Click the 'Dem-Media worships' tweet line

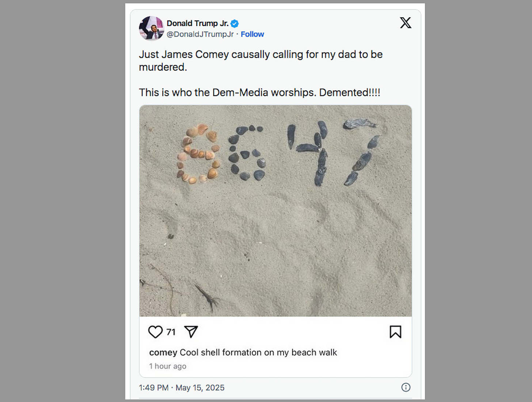(x=259, y=92)
